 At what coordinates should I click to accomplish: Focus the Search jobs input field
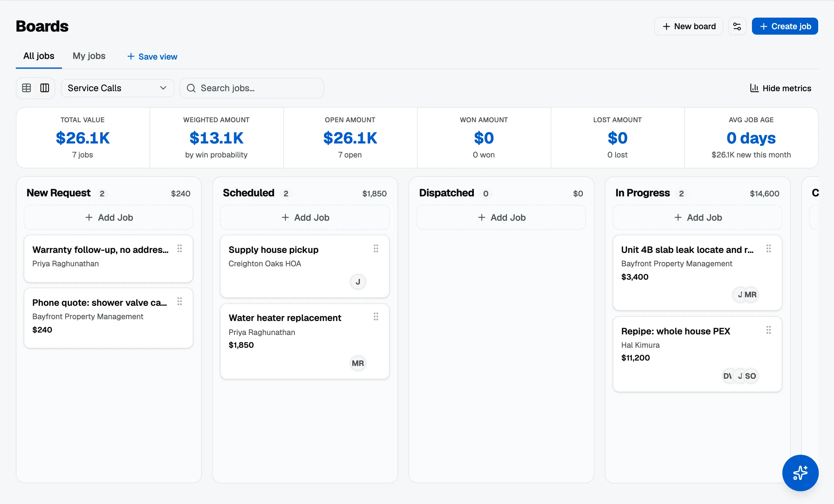[x=251, y=88]
